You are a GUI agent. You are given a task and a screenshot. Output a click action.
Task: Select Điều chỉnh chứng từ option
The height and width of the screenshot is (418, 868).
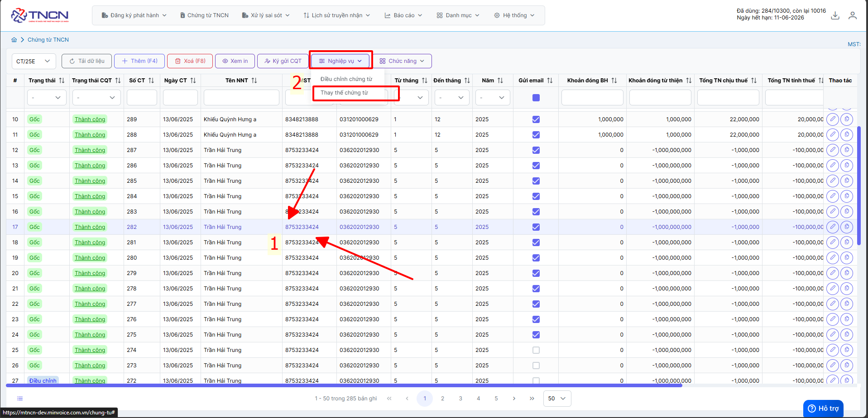(x=346, y=79)
